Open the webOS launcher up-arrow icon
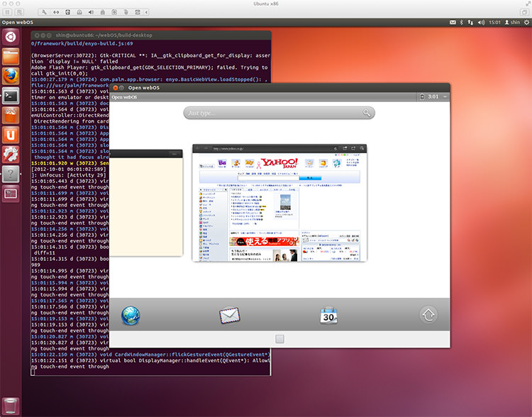The width and height of the screenshot is (532, 417). coord(428,315)
